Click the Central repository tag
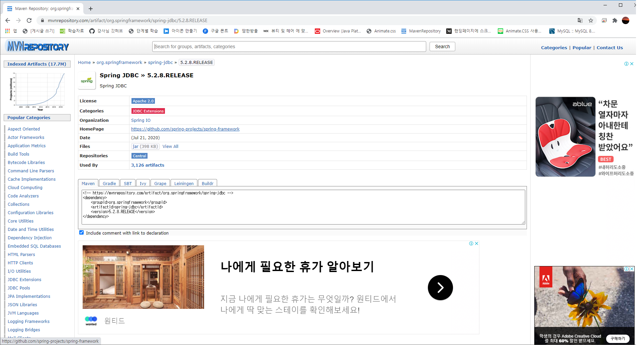The height and width of the screenshot is (345, 644). [x=140, y=156]
